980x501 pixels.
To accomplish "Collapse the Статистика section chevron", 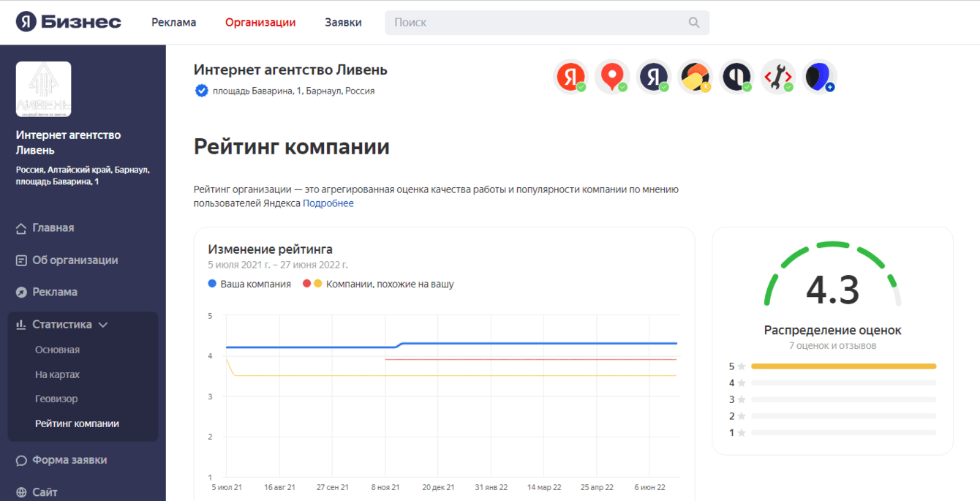I will click(103, 325).
